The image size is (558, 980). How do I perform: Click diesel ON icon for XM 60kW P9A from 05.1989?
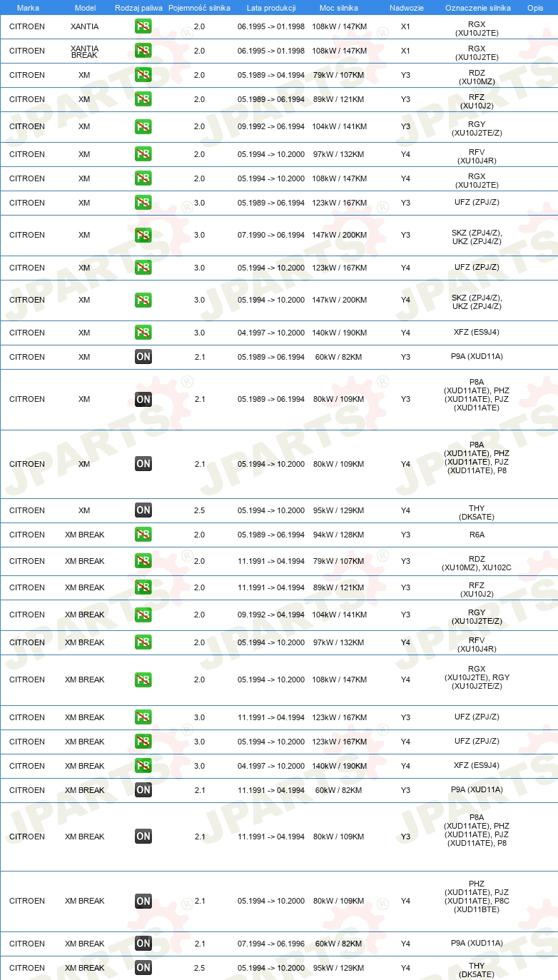[x=143, y=357]
